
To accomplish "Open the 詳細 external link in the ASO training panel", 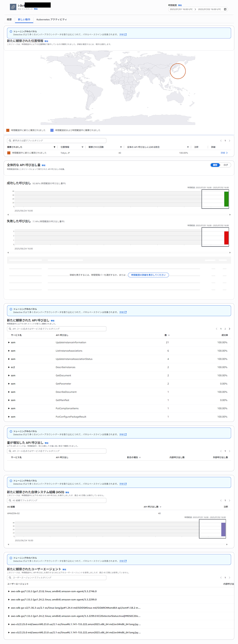I will click(123, 484).
